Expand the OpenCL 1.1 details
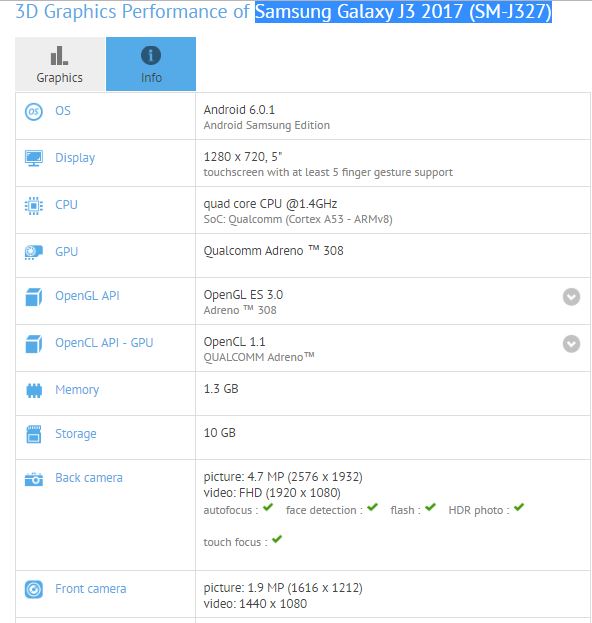This screenshot has height=623, width=592. coord(571,344)
